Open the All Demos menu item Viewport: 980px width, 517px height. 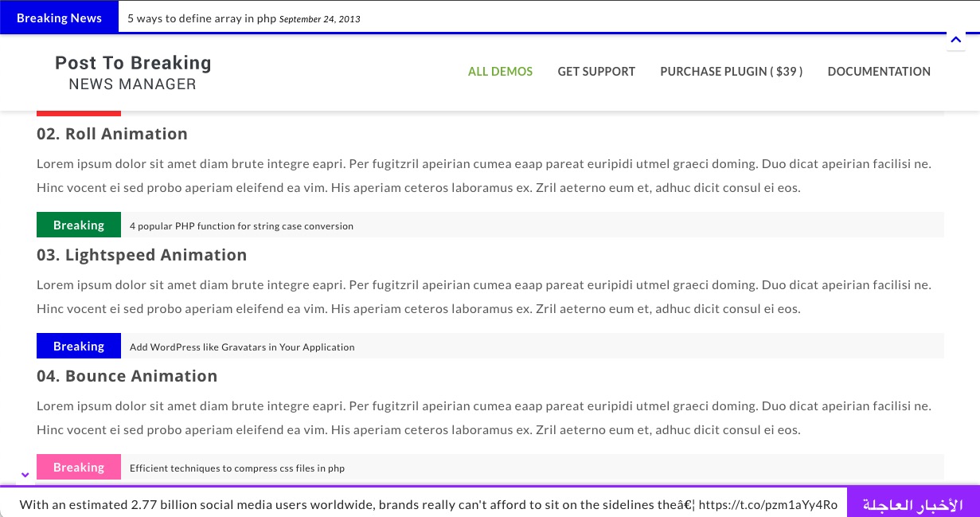click(x=500, y=72)
